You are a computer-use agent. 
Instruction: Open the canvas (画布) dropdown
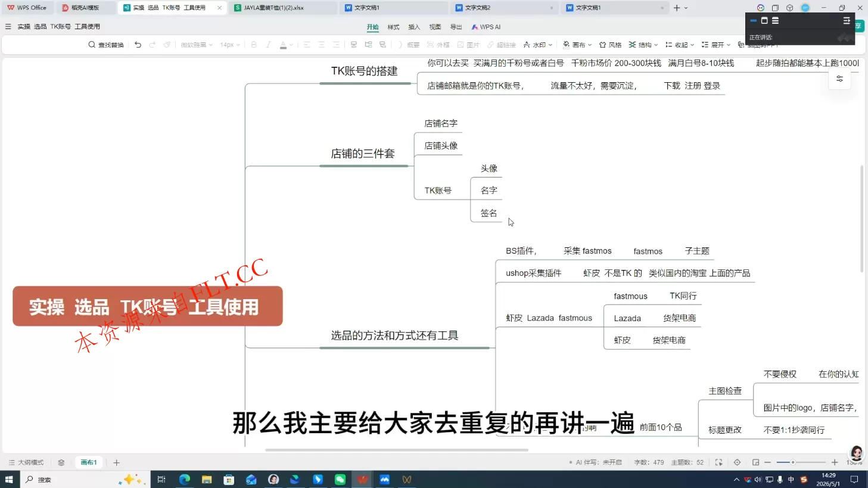pos(577,45)
